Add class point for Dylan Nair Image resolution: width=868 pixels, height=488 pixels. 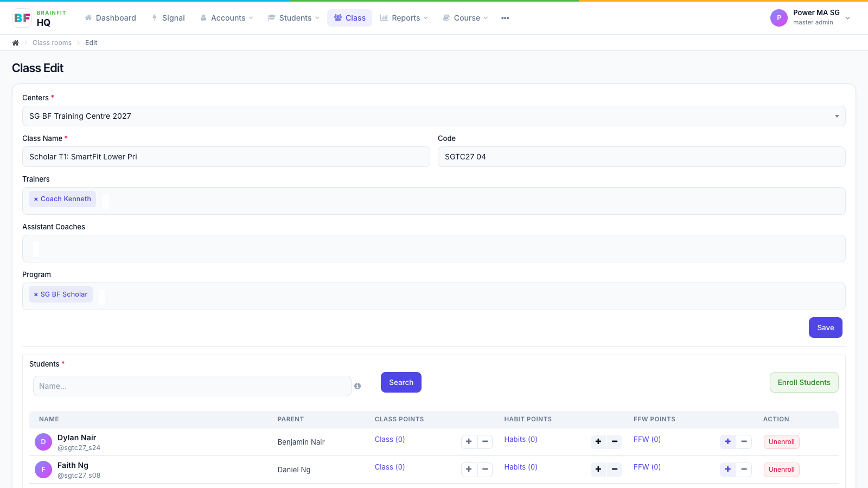[x=469, y=441]
